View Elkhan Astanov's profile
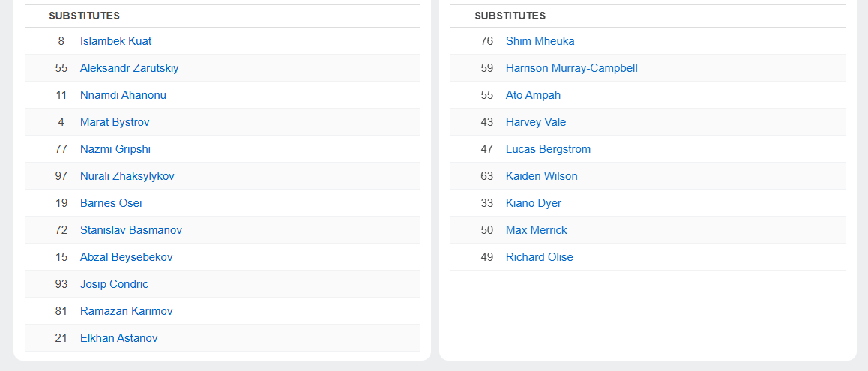 click(118, 338)
